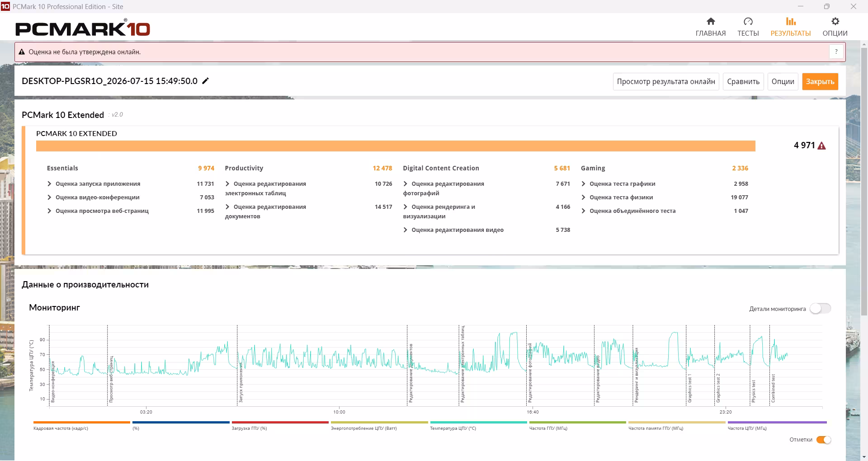Click the PCMark app icon in title bar
This screenshot has width=868, height=461.
pos(5,6)
